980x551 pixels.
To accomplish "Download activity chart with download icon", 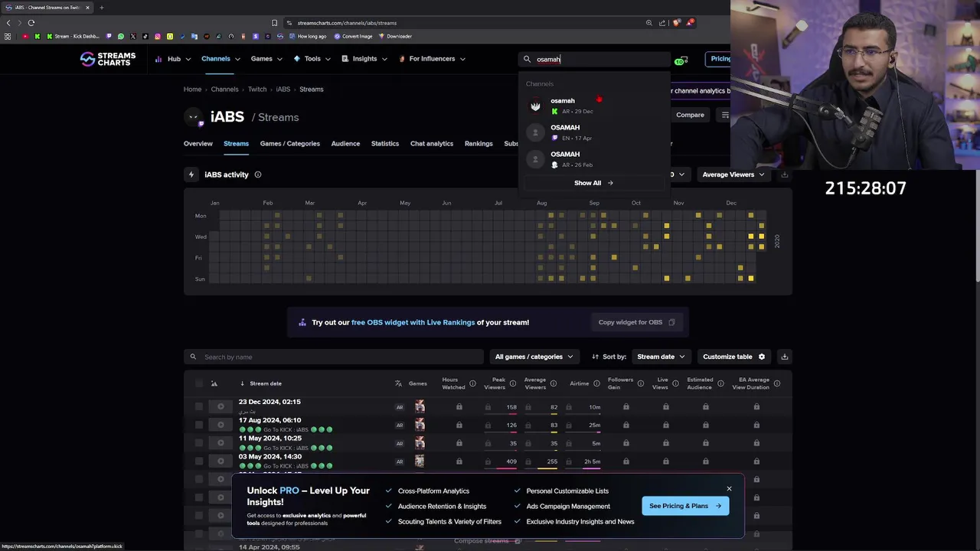I will click(784, 174).
